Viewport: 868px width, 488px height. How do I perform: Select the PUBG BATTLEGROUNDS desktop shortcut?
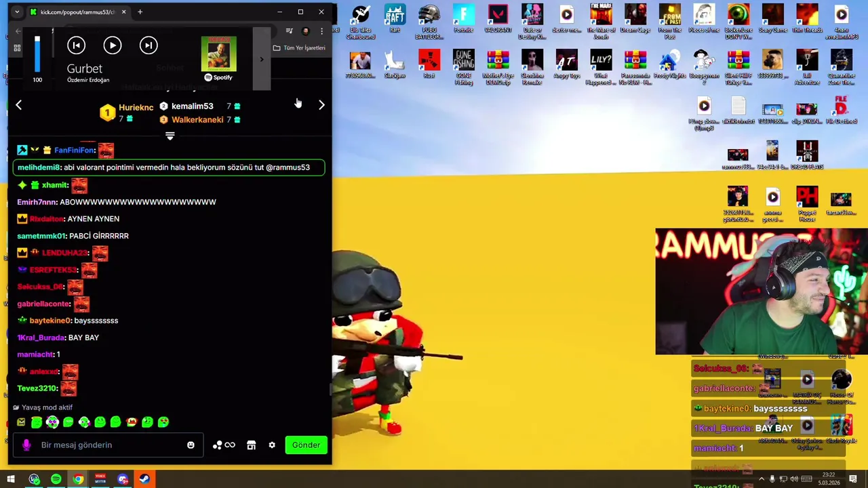(429, 22)
